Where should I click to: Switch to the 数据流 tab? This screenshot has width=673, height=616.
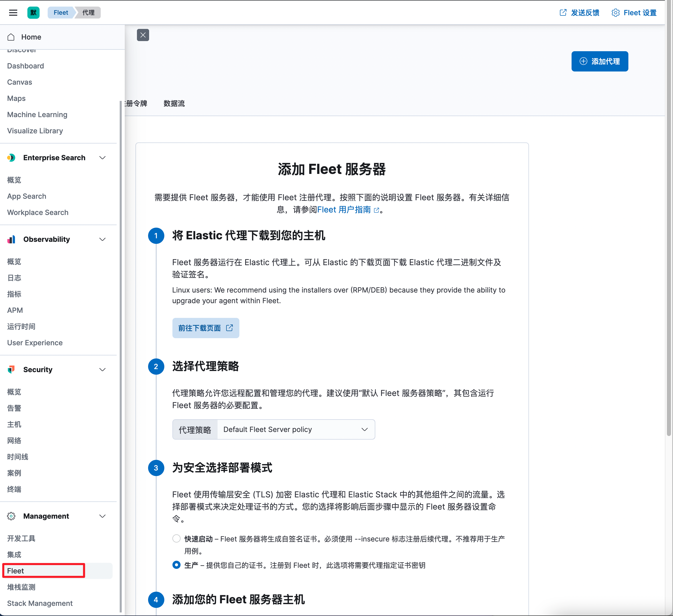tap(174, 103)
